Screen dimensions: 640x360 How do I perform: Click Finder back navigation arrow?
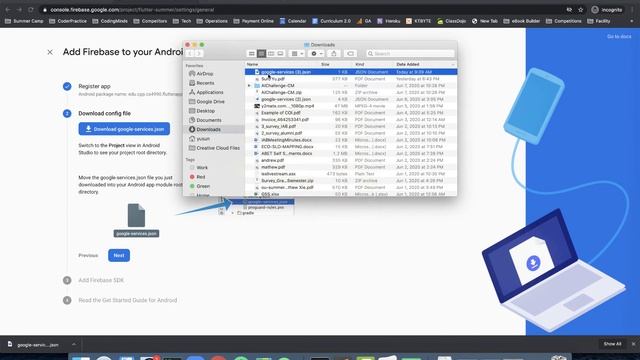click(190, 53)
